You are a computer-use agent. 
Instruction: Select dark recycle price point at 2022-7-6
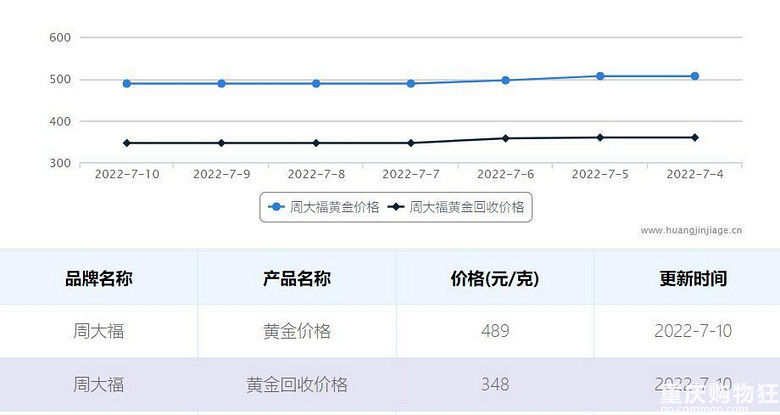tap(505, 138)
